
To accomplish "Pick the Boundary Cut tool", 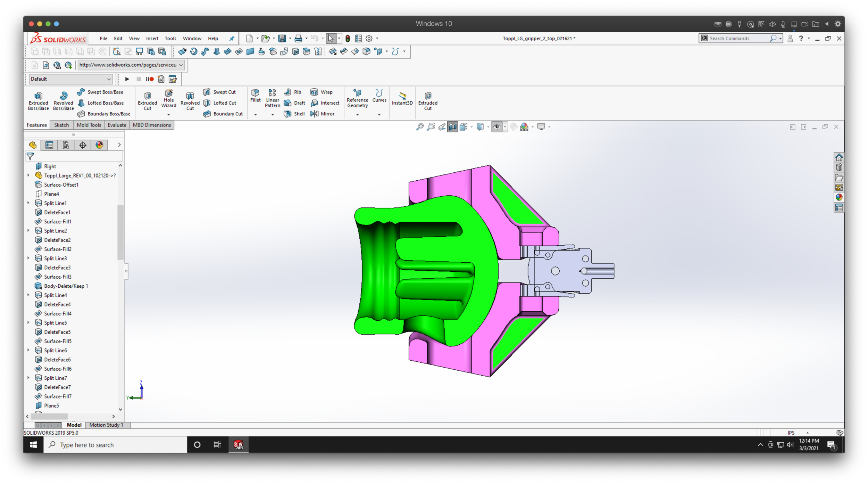I will [x=223, y=114].
